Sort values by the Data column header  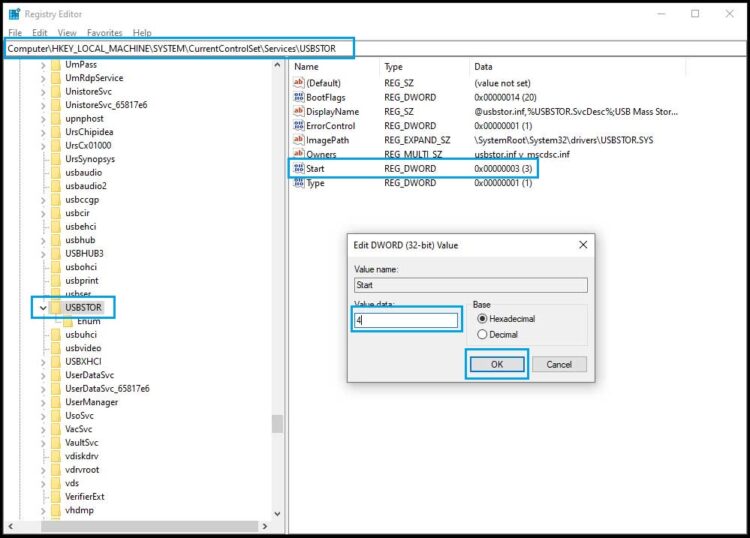pyautogui.click(x=577, y=67)
